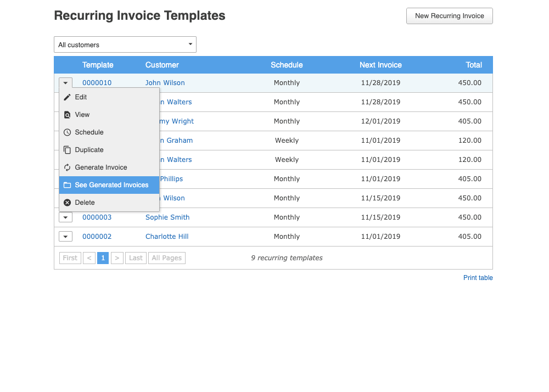Click the Generate Invoice refresh icon
Screen dimensions: 549x392
click(x=67, y=167)
